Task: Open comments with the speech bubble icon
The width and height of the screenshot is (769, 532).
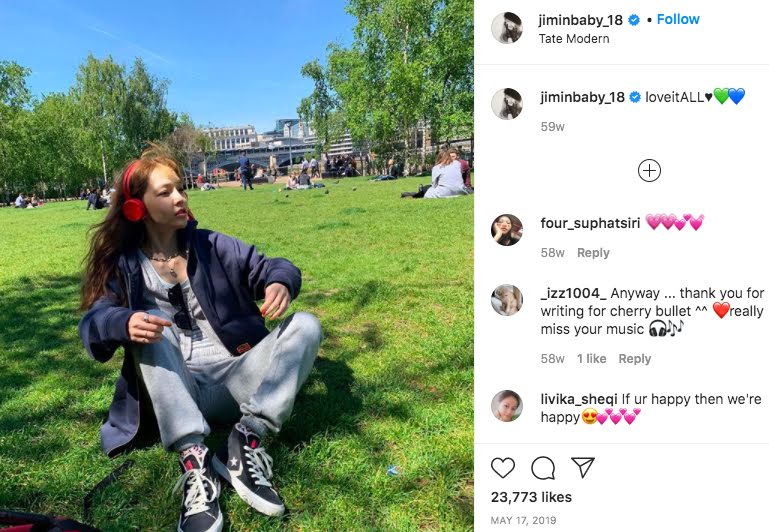Action: click(x=543, y=468)
